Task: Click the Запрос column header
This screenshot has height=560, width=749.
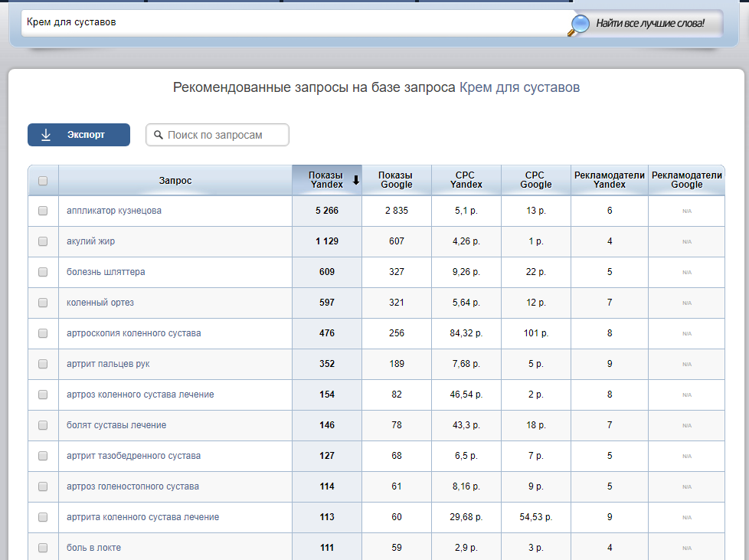Action: coord(175,181)
